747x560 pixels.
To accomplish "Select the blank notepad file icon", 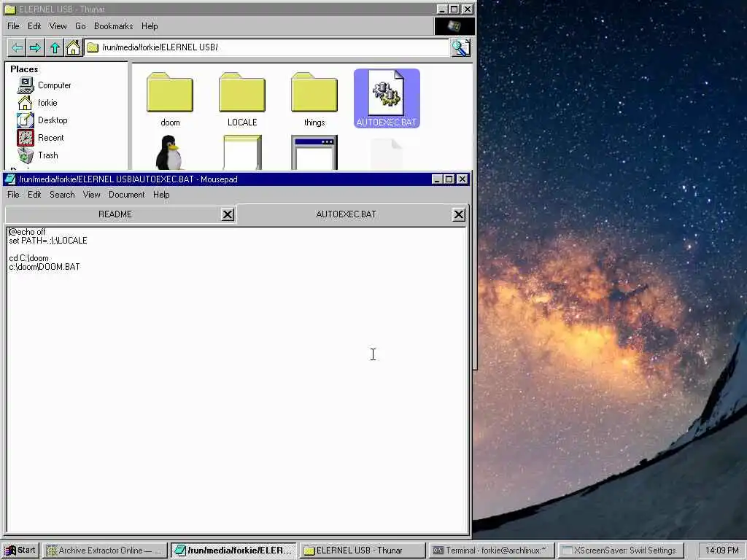I will pyautogui.click(x=242, y=152).
